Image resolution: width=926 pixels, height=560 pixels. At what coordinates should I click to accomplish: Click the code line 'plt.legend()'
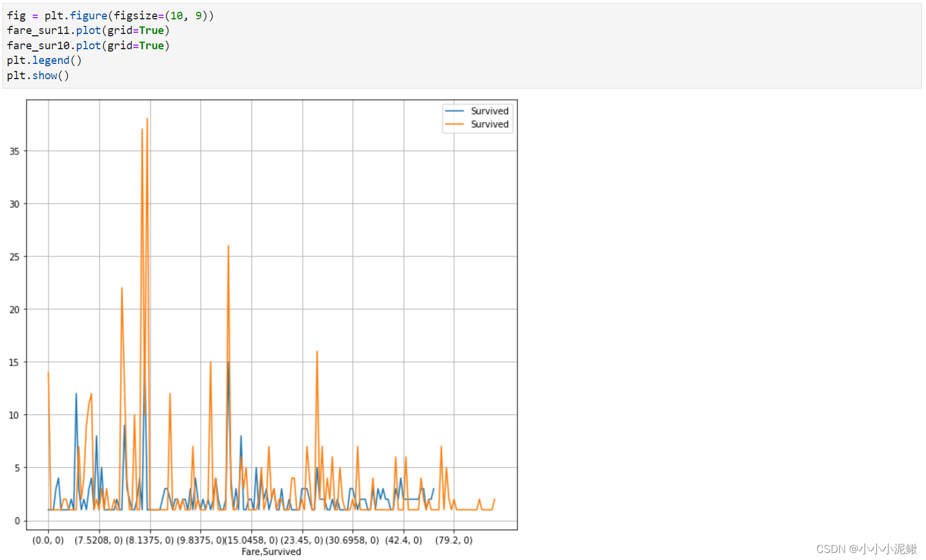pyautogui.click(x=45, y=60)
